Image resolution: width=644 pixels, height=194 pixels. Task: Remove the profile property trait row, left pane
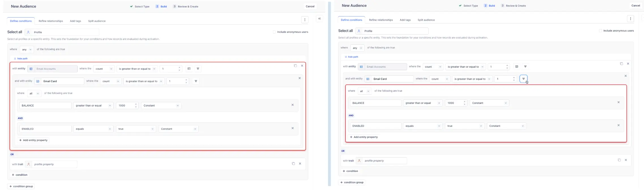coord(300,163)
